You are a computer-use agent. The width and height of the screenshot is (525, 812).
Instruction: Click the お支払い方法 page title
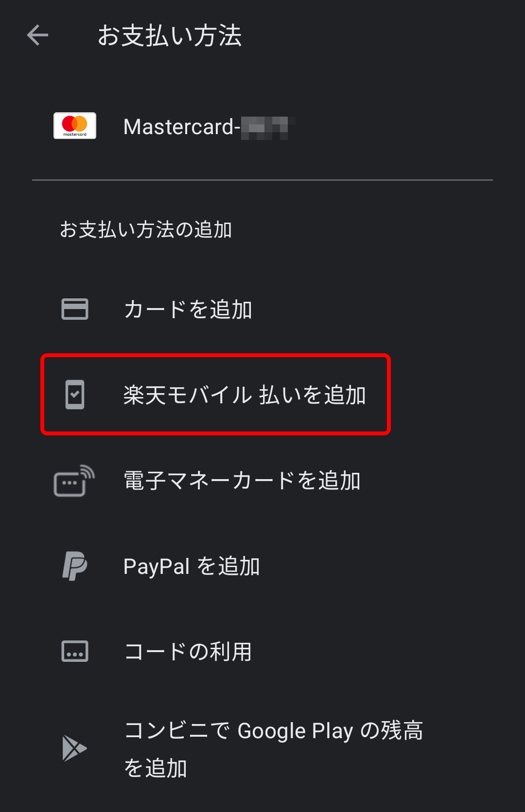click(x=169, y=35)
